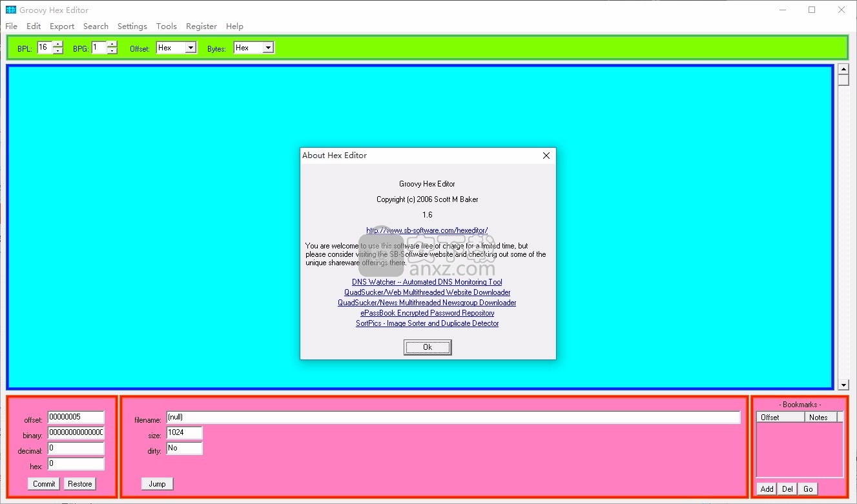Click the Groovy Hex Editor title bar icon

[x=10, y=10]
